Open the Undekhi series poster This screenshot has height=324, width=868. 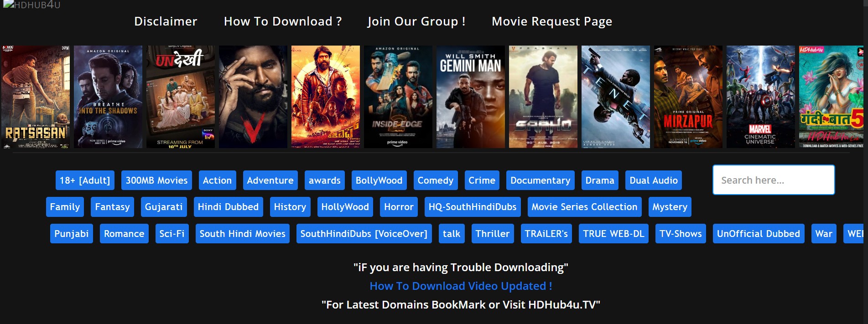(x=181, y=97)
